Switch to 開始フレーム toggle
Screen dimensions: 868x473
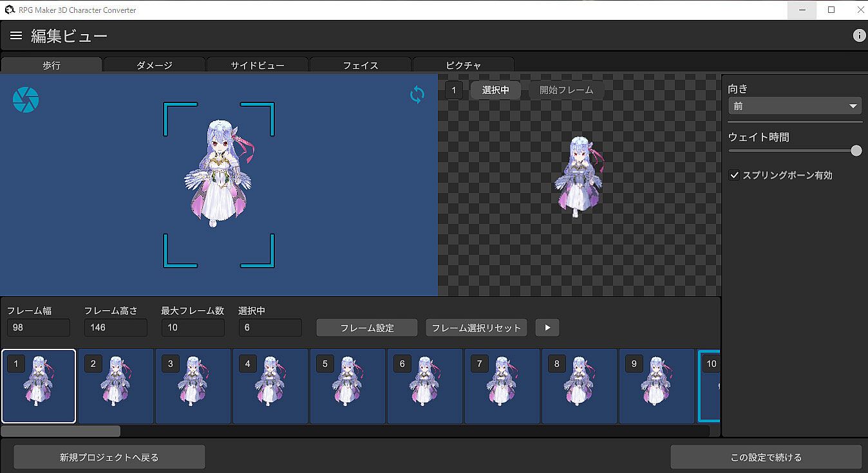click(566, 90)
